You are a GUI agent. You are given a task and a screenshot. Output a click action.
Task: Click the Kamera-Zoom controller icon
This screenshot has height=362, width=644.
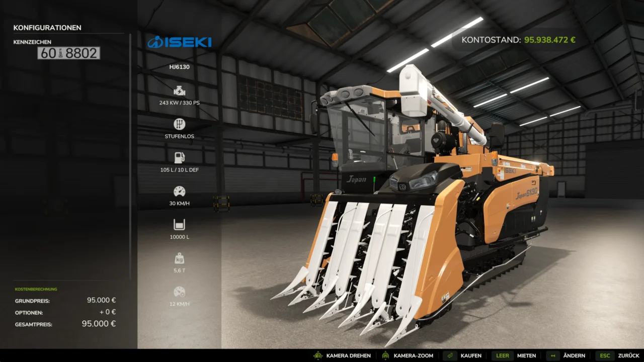point(385,355)
